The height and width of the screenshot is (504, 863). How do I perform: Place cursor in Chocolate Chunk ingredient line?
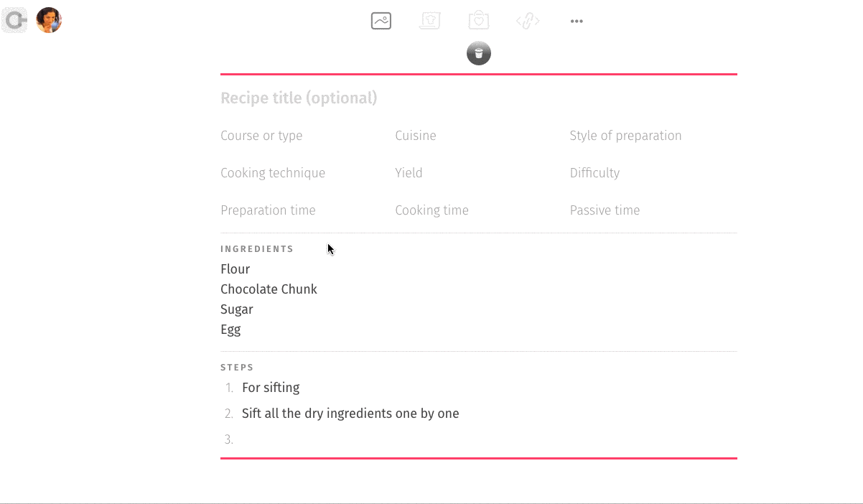[269, 289]
